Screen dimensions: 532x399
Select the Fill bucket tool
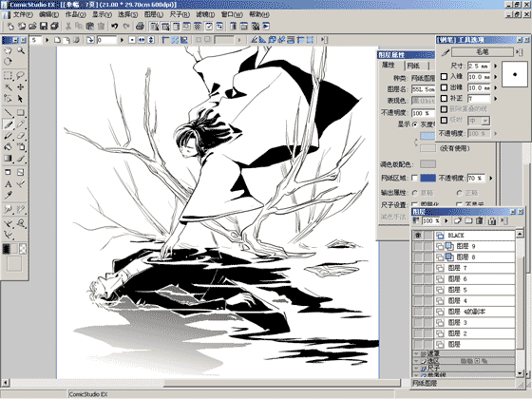click(8, 147)
